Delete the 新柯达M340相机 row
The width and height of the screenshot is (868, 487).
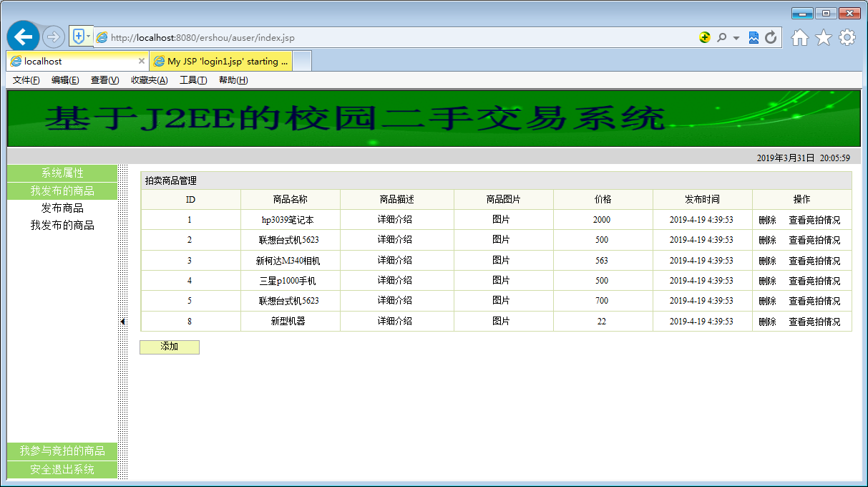(767, 261)
